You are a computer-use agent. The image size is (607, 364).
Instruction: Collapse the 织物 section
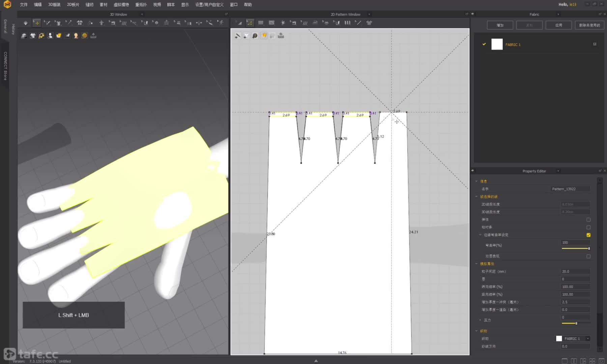click(x=476, y=331)
